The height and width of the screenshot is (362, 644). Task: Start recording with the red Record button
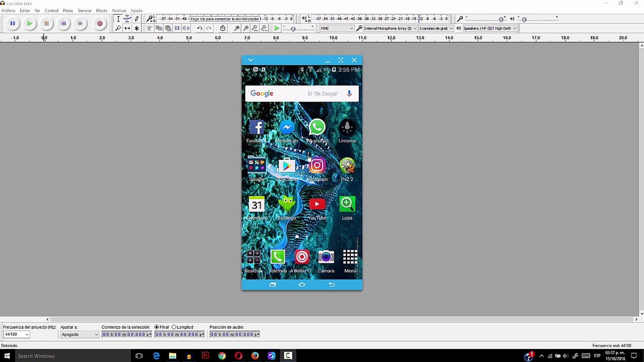[x=100, y=24]
